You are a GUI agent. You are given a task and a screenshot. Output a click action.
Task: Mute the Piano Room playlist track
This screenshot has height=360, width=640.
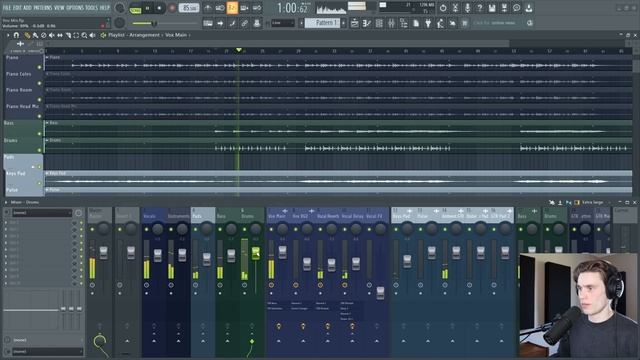click(40, 100)
